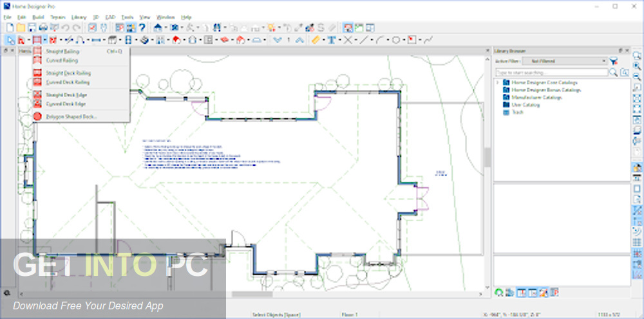644x319 pixels.
Task: Select Trash in the library tree
Action: tap(518, 112)
